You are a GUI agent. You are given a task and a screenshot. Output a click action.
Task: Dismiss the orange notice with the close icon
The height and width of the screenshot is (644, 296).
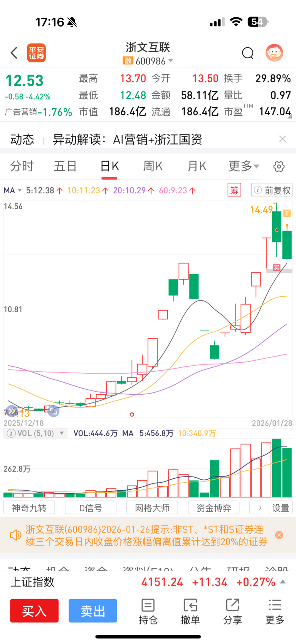(279, 535)
